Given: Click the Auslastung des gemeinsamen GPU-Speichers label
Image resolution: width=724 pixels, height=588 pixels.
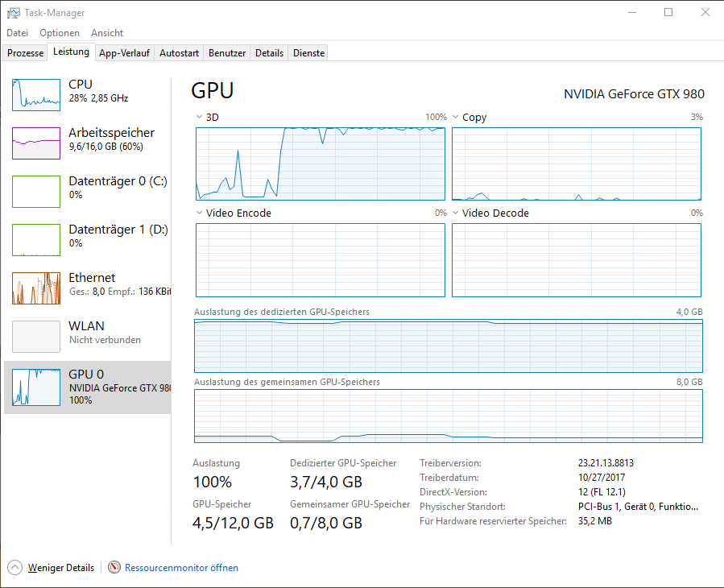Looking at the screenshot, I should click(287, 382).
